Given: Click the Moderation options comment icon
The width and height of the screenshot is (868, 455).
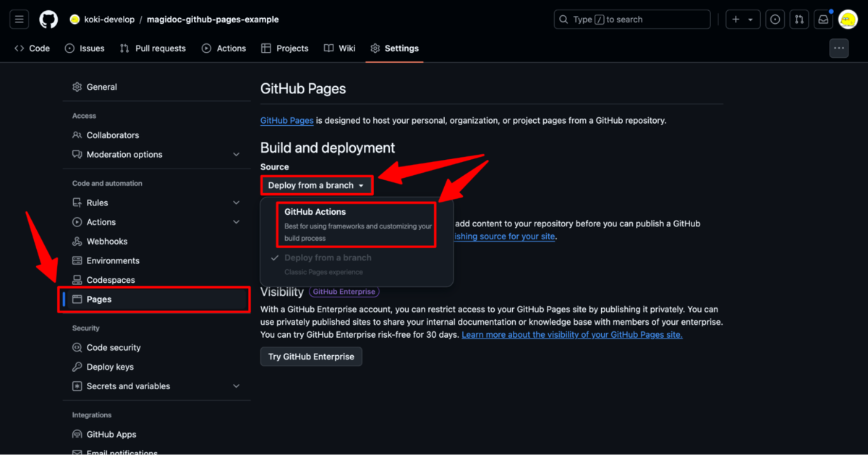Looking at the screenshot, I should 77,155.
